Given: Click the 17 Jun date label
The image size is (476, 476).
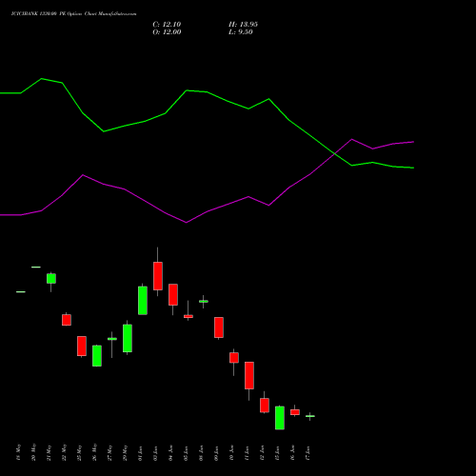Looking at the screenshot, I should [307, 453].
